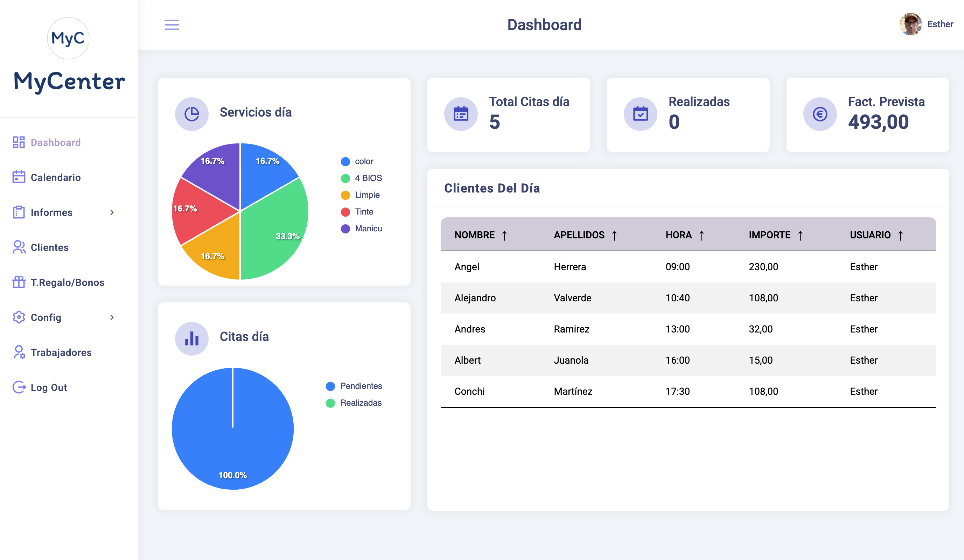The width and height of the screenshot is (964, 560).
Task: Click the hamburger menu icon
Action: point(172,25)
